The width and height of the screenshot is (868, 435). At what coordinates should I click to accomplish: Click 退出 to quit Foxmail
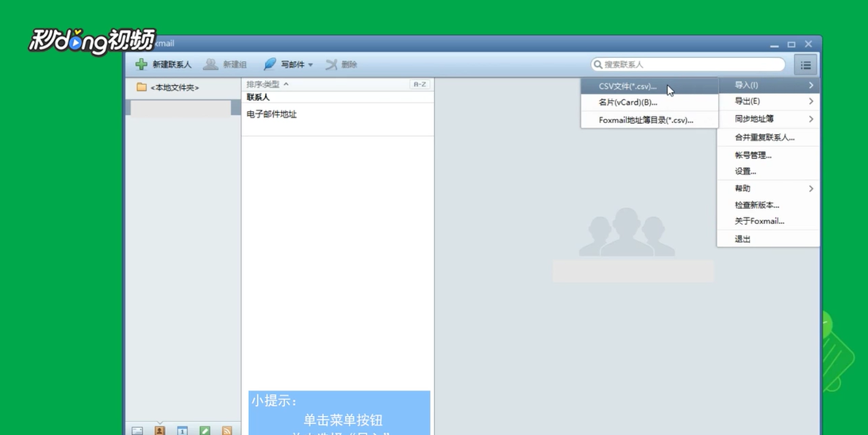(768, 239)
